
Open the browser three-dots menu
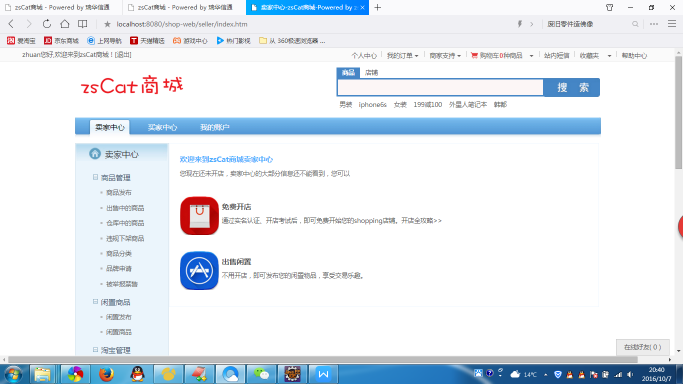click(x=654, y=24)
